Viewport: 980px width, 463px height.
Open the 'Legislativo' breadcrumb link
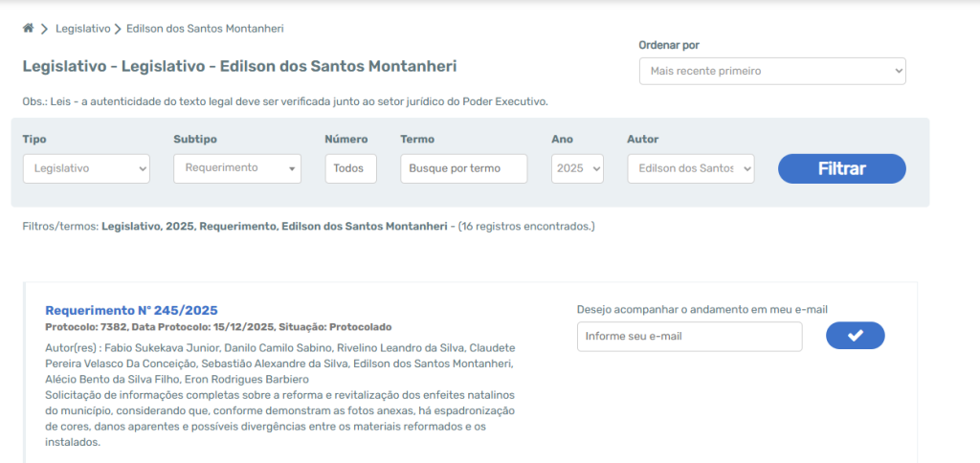point(82,29)
